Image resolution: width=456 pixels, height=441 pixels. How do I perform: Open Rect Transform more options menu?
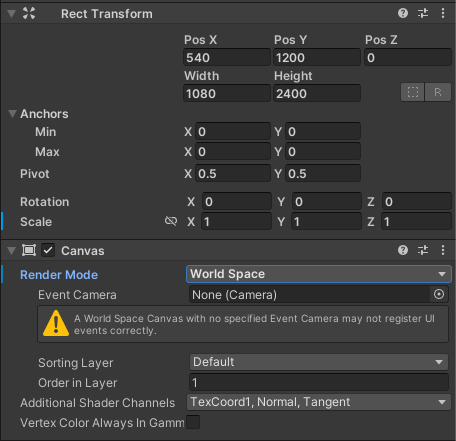[x=443, y=13]
